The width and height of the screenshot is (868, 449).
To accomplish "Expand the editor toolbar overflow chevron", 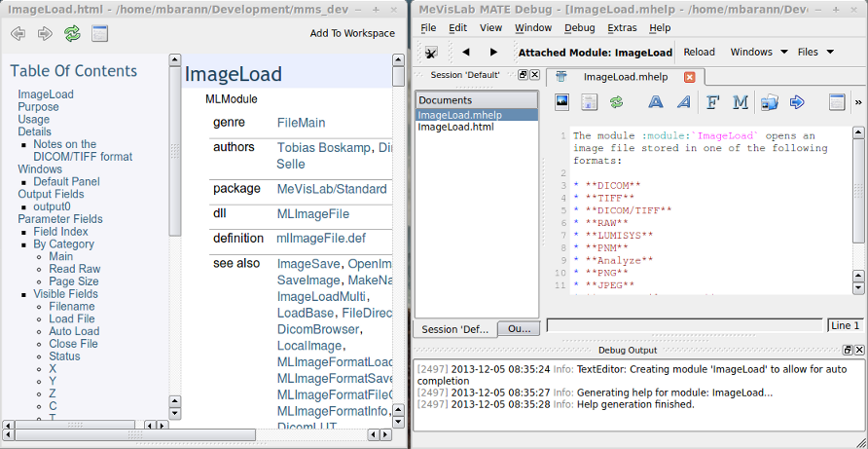I will 858,102.
